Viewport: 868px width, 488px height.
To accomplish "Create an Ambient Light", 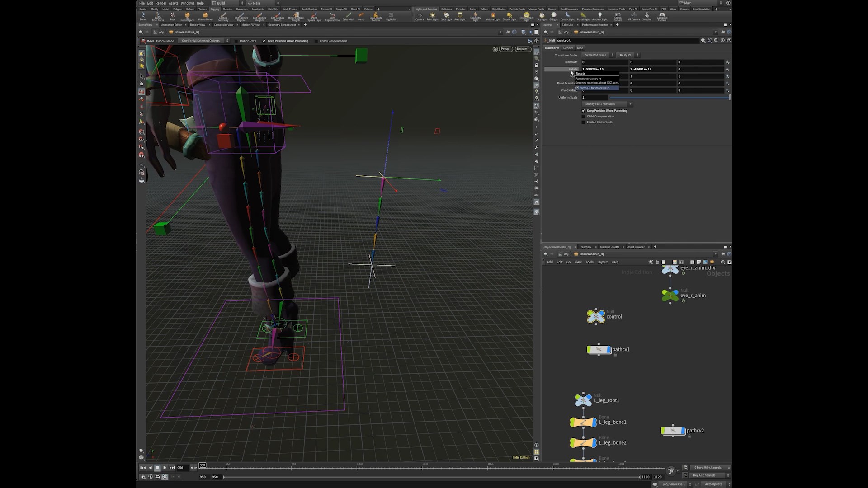I will coord(599,17).
